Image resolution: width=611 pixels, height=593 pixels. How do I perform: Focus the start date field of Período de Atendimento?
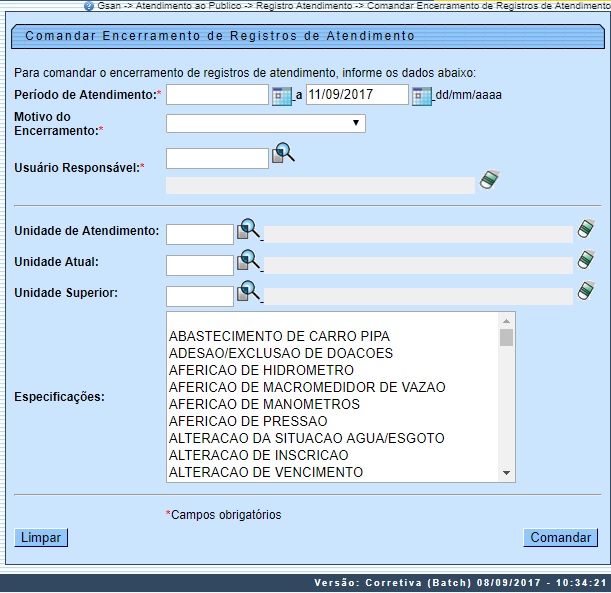pos(217,95)
